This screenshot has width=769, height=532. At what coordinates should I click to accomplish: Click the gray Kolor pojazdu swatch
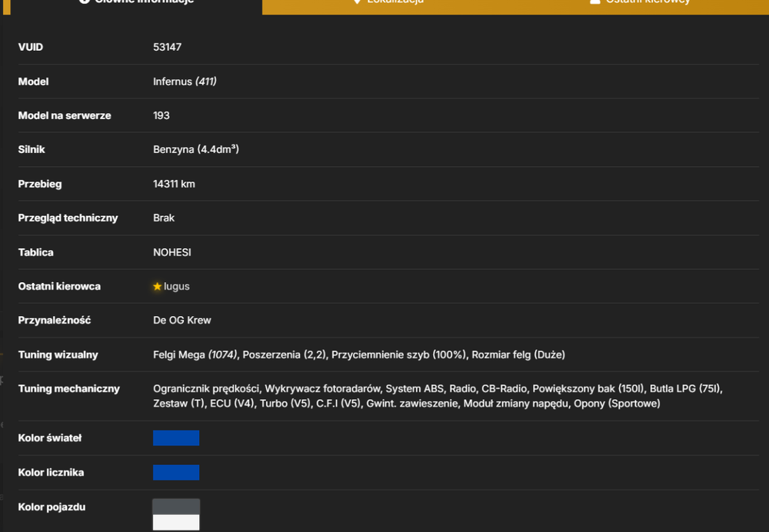176,507
